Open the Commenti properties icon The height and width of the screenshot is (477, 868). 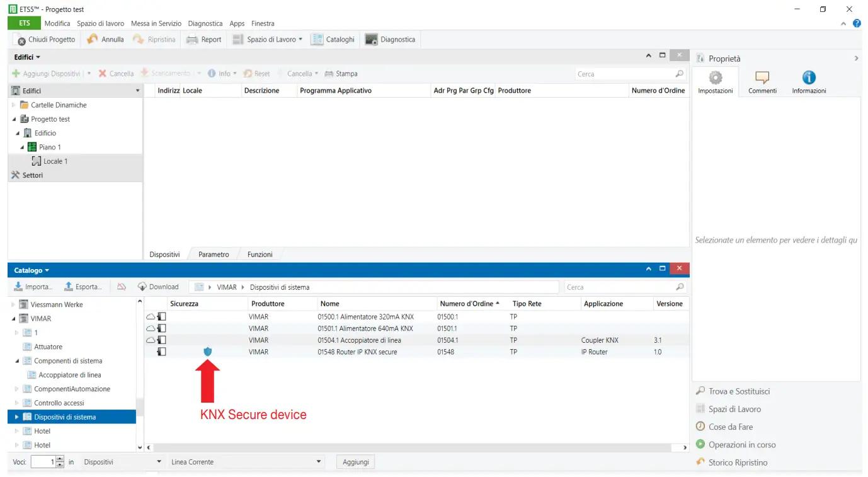click(x=762, y=78)
